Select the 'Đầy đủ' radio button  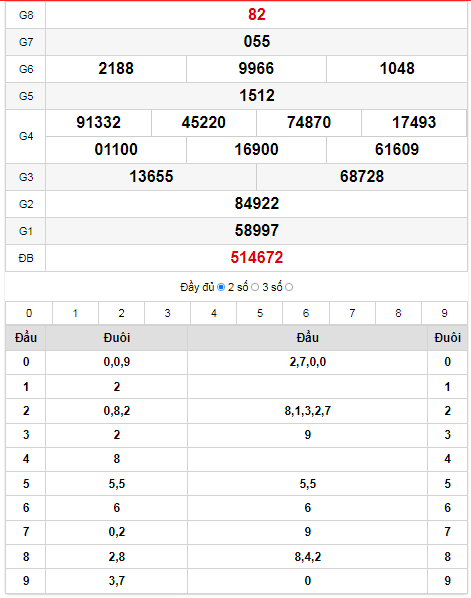(221, 287)
